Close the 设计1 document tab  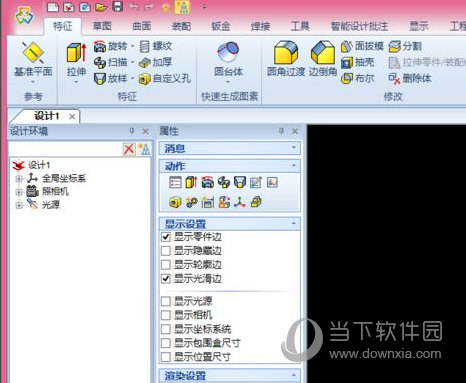(72, 117)
